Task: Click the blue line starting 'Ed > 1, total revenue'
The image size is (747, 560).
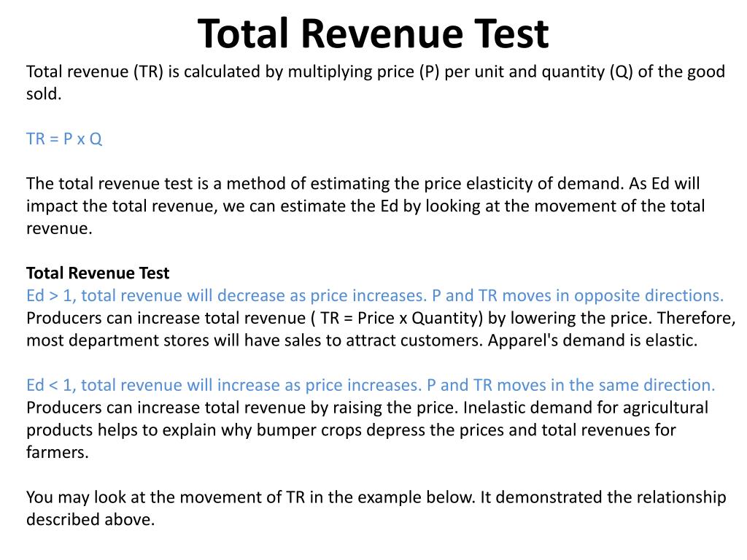Action: pos(375,296)
